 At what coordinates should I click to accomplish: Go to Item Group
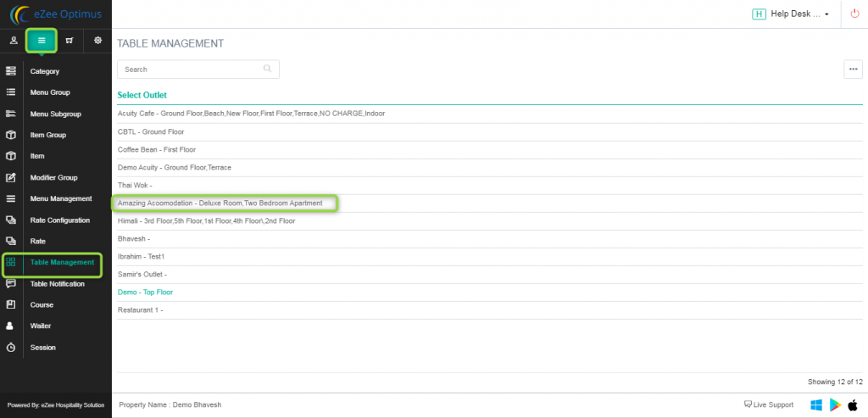tap(48, 135)
